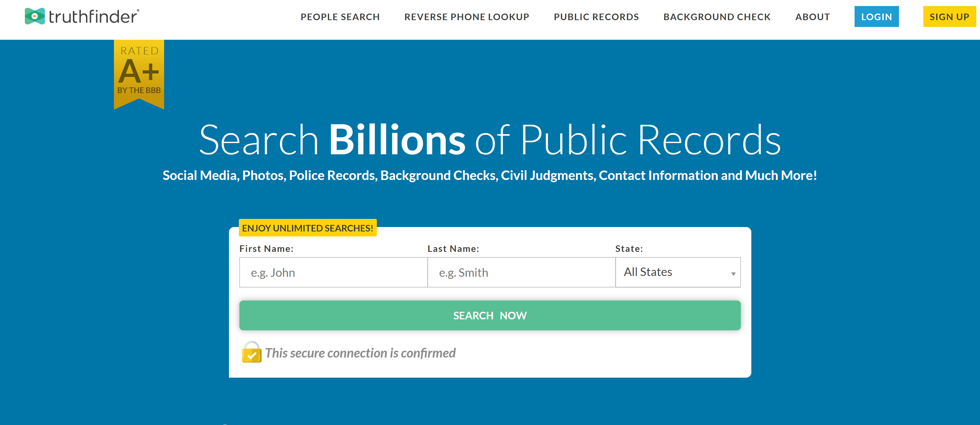Image resolution: width=980 pixels, height=425 pixels.
Task: Click the 'First Name:' label
Action: pos(266,249)
